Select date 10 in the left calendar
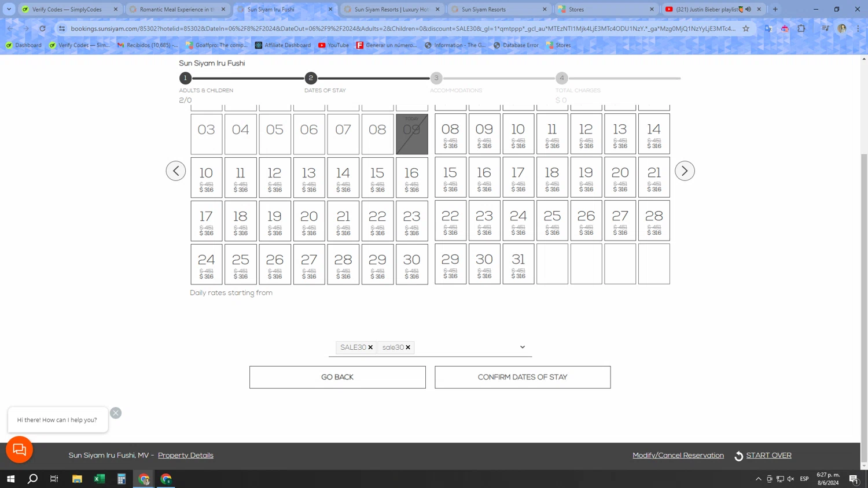 [x=207, y=178]
